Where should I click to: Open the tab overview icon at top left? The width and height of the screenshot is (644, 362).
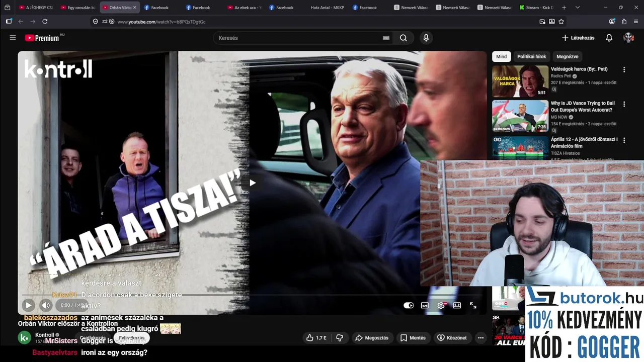[7, 8]
